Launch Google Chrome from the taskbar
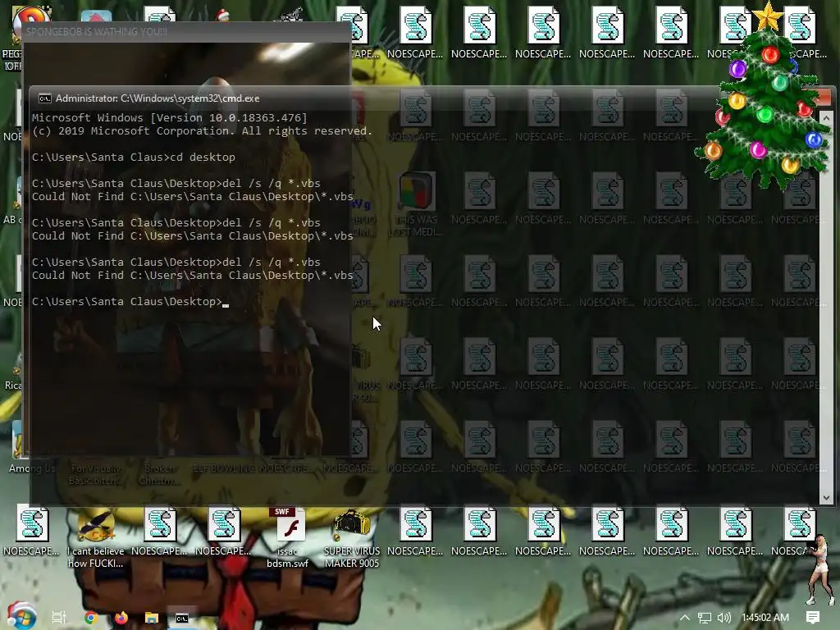The width and height of the screenshot is (840, 630). (x=90, y=618)
